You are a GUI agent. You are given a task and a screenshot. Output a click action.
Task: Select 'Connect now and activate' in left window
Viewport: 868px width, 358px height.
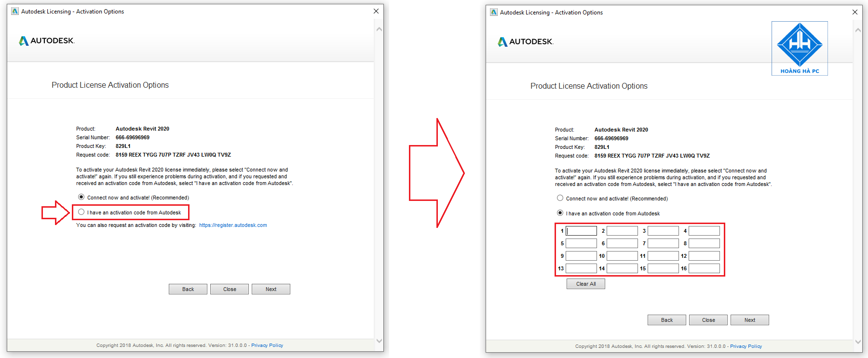pyautogui.click(x=81, y=197)
